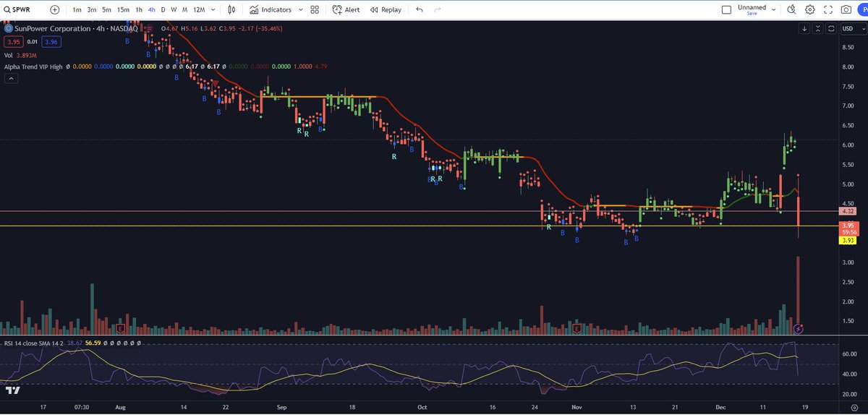Click the blue 3.96 buy price button
The width and height of the screenshot is (868, 415).
click(x=51, y=42)
